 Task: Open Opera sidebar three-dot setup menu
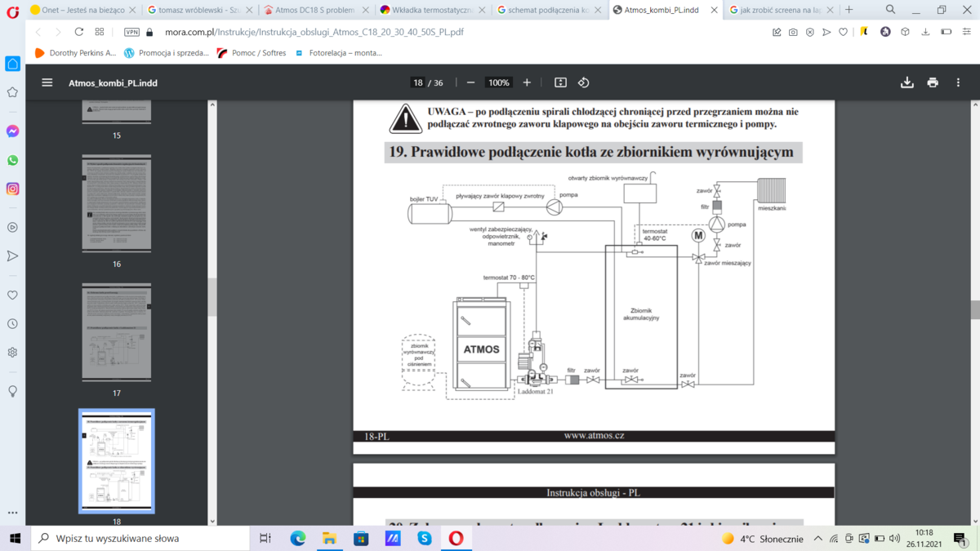(x=13, y=513)
